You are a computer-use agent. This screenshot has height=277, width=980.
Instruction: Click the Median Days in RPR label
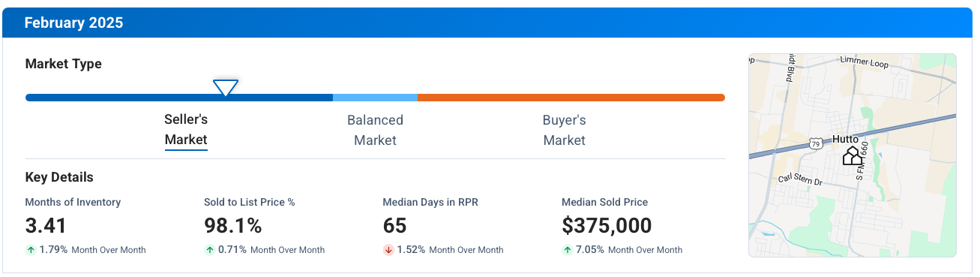(x=430, y=202)
